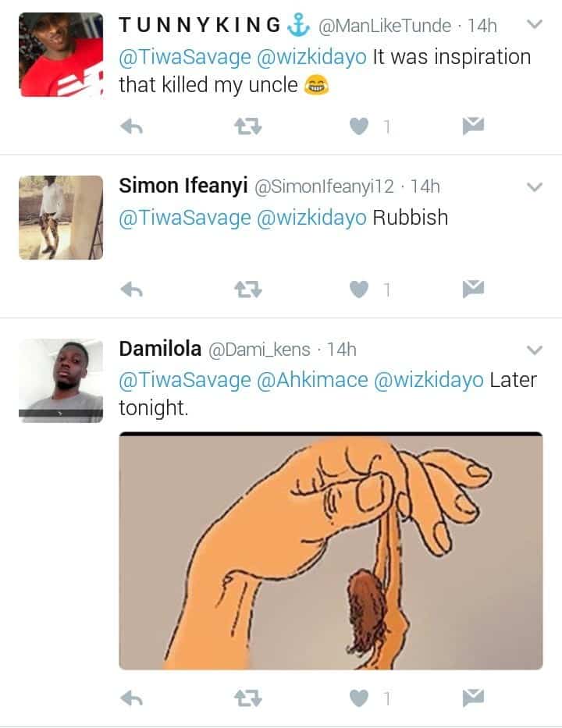
Task: Open @Ahkimace mention in Damilola's tweet
Action: point(312,380)
